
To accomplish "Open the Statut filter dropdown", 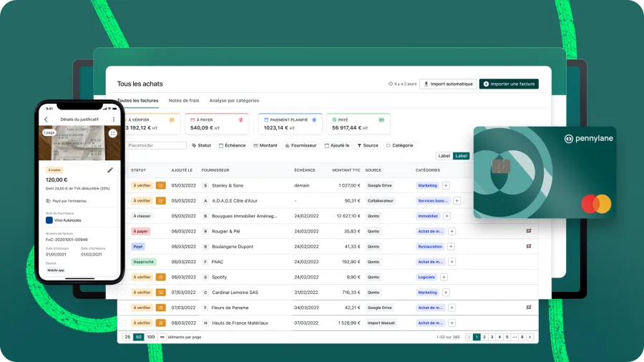I will click(202, 145).
